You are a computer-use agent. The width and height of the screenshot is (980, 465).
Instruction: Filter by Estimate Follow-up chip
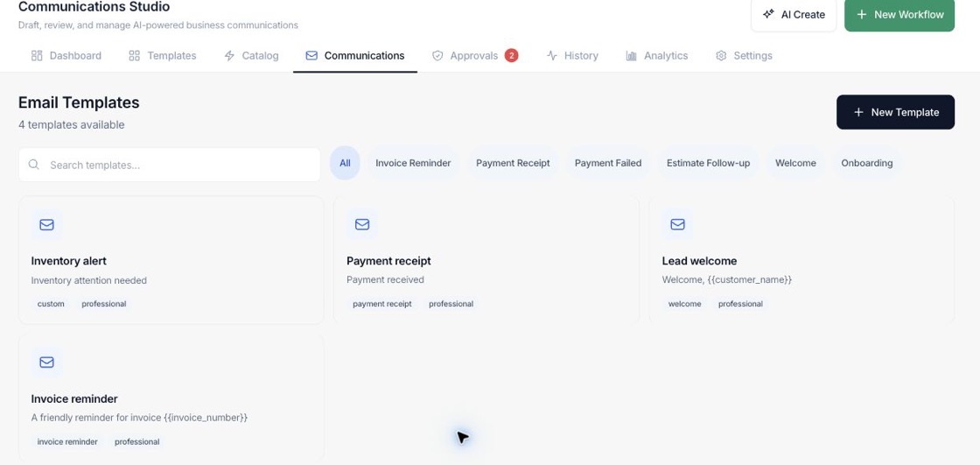(x=708, y=164)
